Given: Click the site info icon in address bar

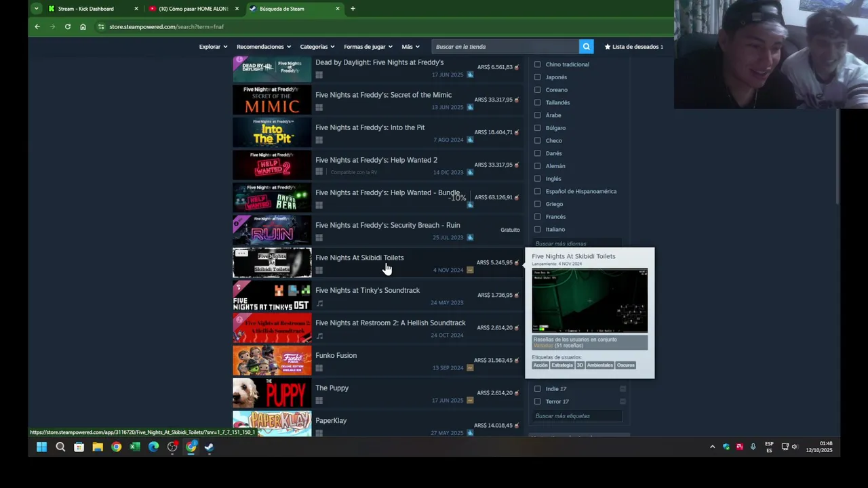Looking at the screenshot, I should coord(101,26).
